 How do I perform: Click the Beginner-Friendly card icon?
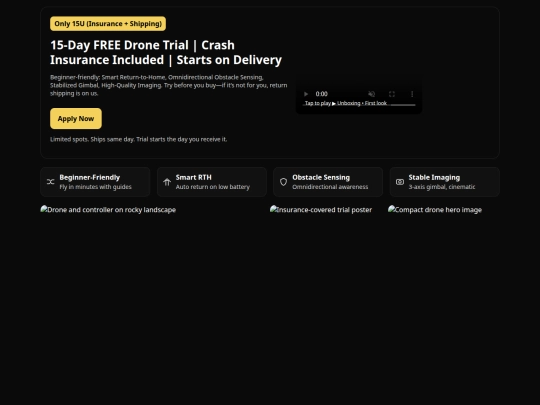(51, 182)
